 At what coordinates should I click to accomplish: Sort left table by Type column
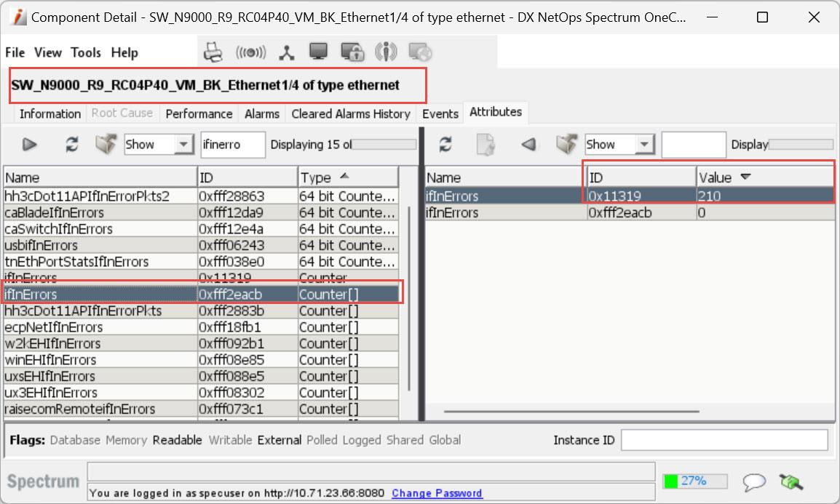coord(348,177)
